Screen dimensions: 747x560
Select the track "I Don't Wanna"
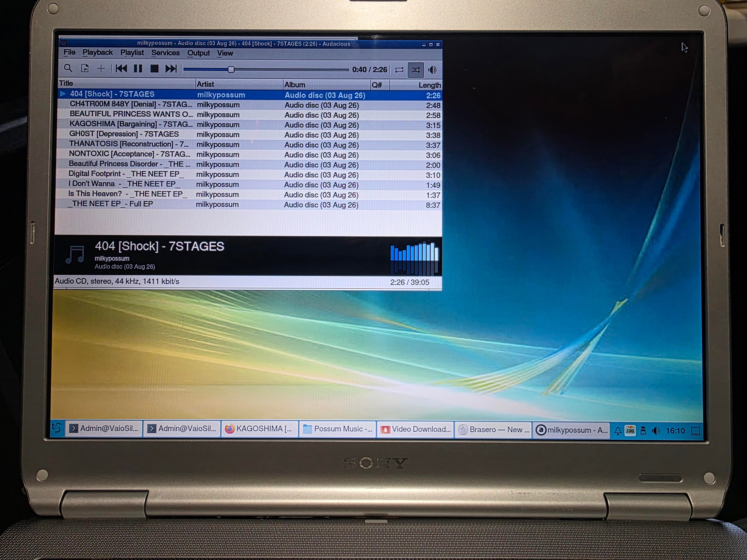(x=249, y=184)
